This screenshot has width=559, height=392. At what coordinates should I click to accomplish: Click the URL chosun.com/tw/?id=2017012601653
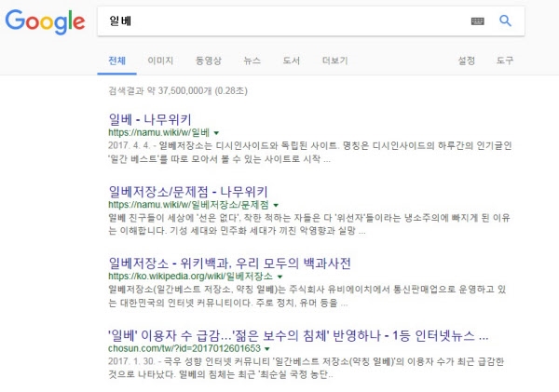coord(184,348)
